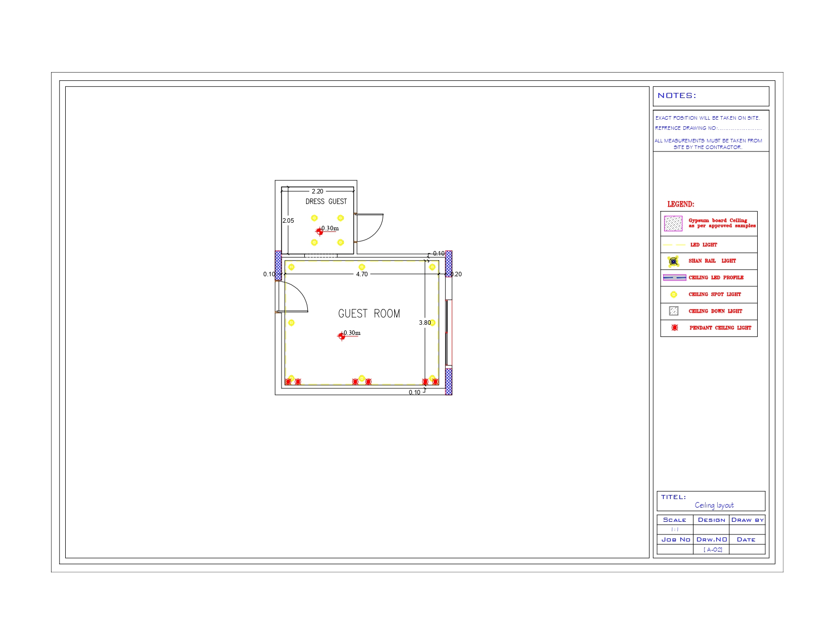
Task: Select the spot light above GUEST ROOM label
Action: point(361,267)
